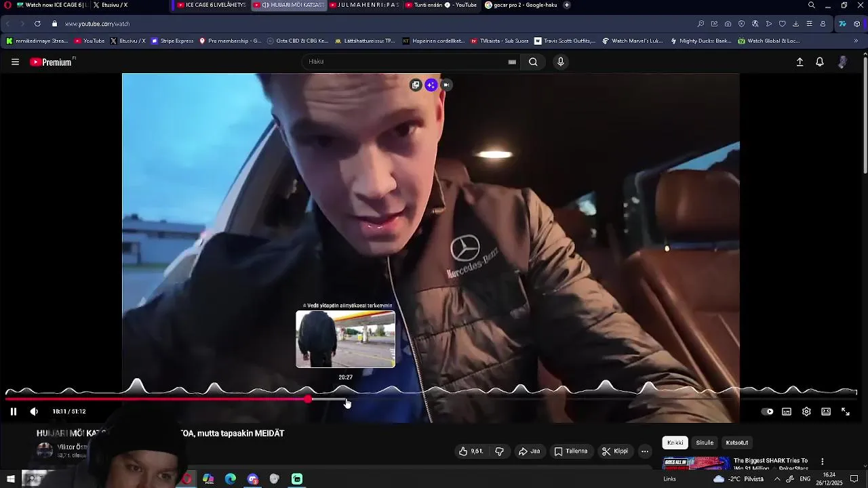
Task: Like the video with thumbs up
Action: (471, 451)
